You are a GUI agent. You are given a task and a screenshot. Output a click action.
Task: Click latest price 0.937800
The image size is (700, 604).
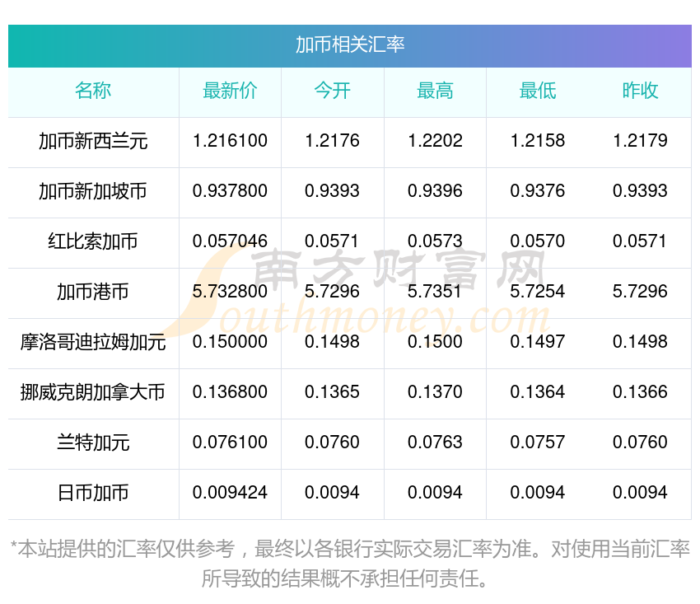point(230,191)
